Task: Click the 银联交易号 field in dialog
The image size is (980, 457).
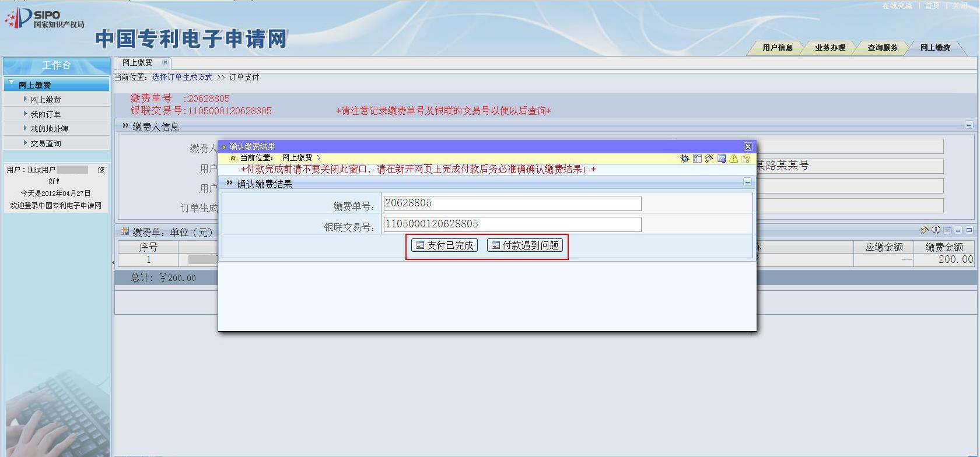Action: point(512,224)
